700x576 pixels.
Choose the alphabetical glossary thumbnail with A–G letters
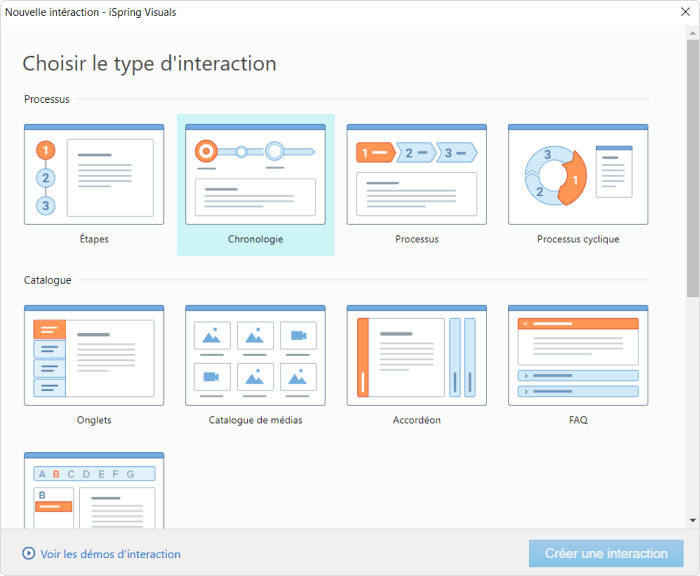click(x=94, y=490)
